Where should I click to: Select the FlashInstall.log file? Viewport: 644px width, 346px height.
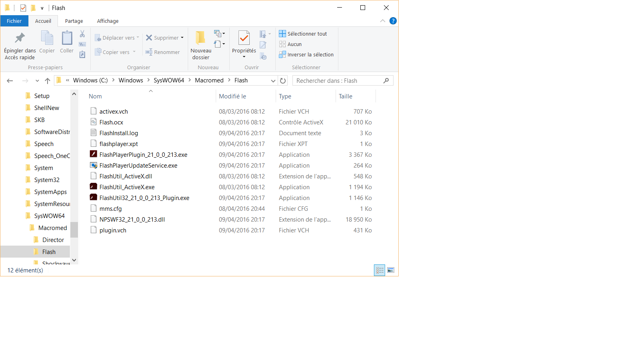tap(119, 133)
